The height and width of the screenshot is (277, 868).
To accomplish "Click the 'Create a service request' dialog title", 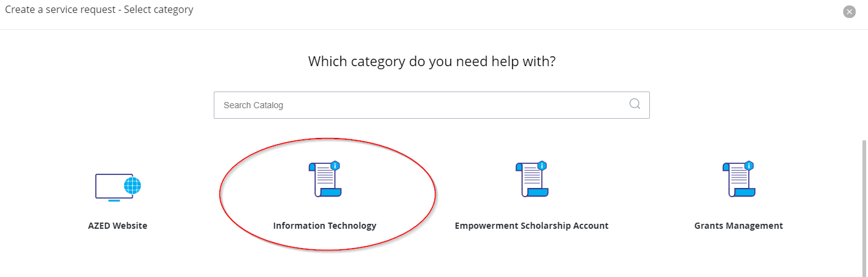I will click(99, 10).
